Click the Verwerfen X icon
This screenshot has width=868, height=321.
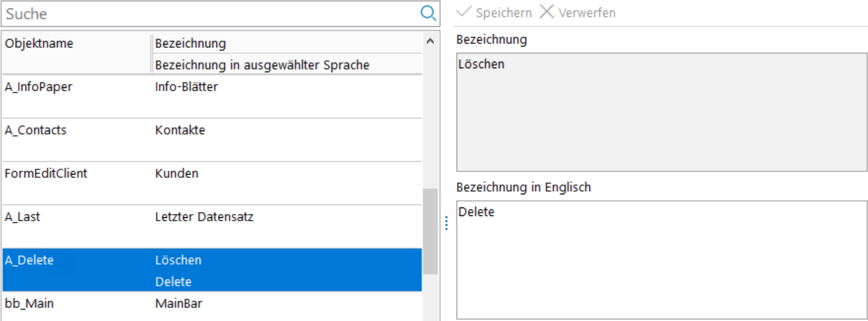[x=547, y=12]
